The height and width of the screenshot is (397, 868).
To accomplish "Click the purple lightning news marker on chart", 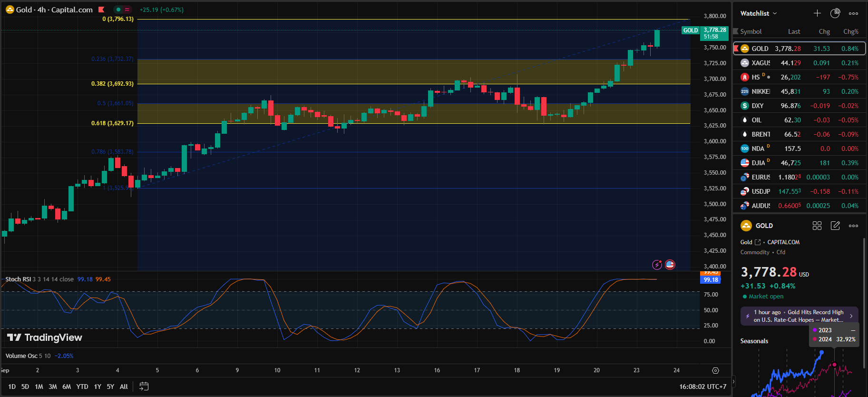I will pos(657,265).
